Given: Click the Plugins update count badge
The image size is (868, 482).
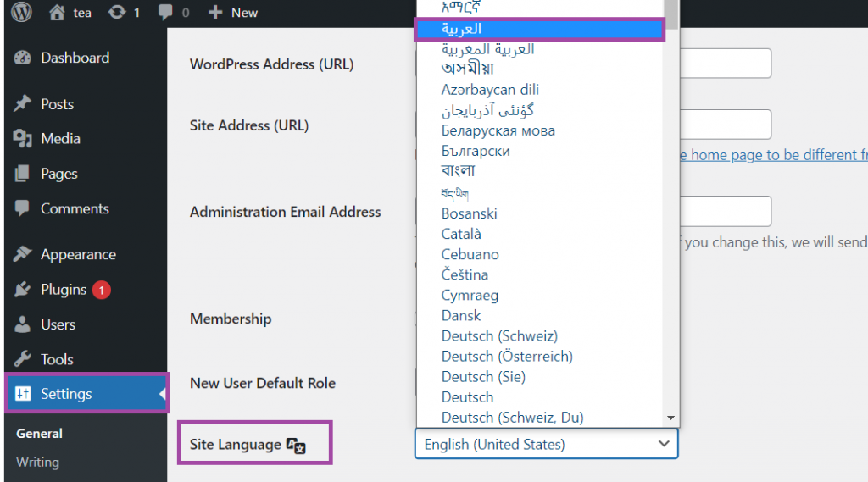Looking at the screenshot, I should point(102,290).
